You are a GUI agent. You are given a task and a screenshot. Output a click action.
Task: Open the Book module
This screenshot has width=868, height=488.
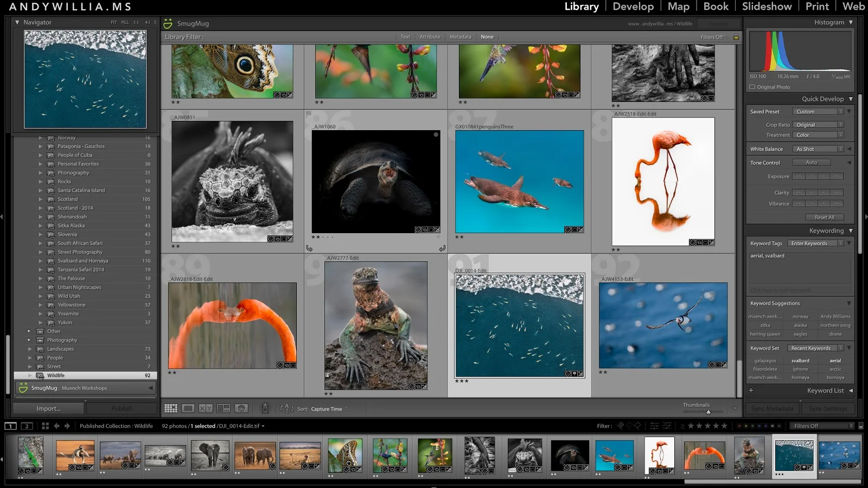[x=716, y=7]
